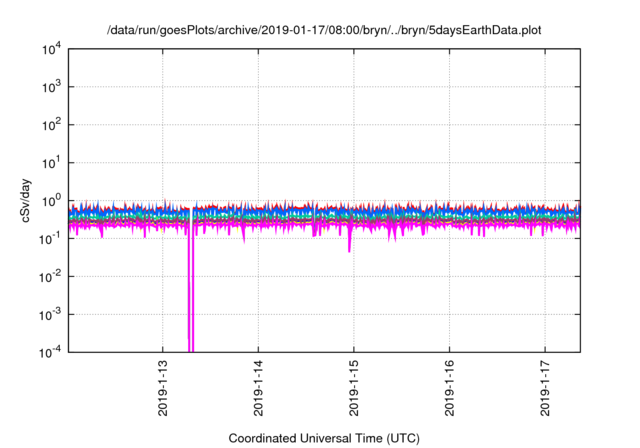Click the y-axis tick label 10^0
Screen dimensions: 640x448
(51, 201)
